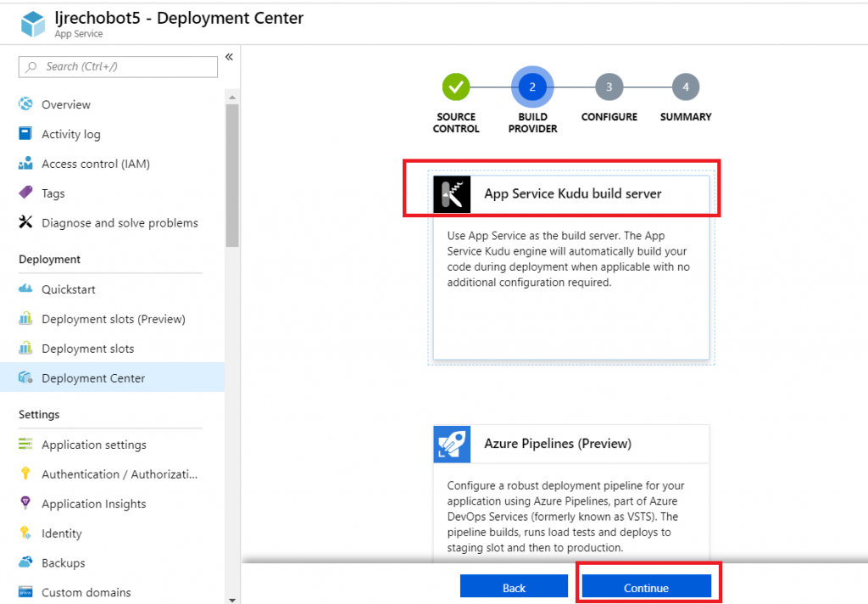868x604 pixels.
Task: Click the SUMMARY step label
Action: 685,117
